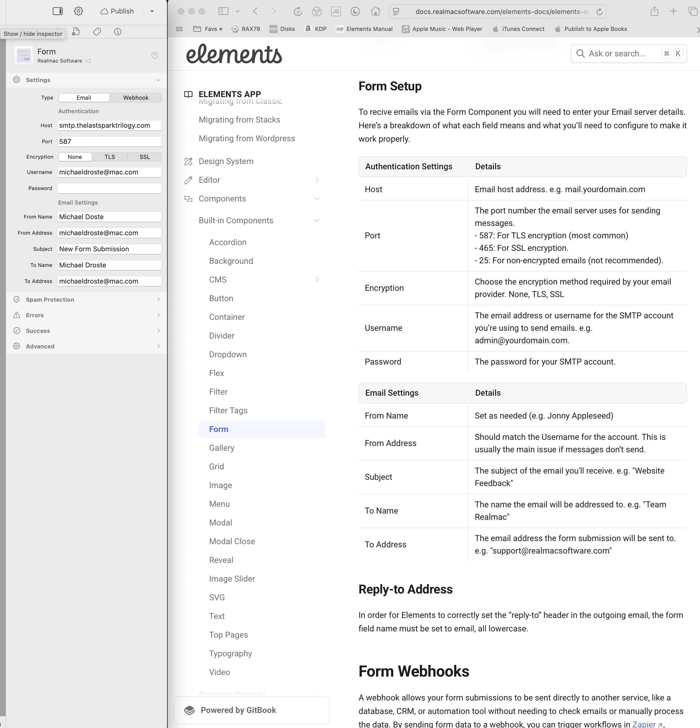This screenshot has width=700, height=728.
Task: Open Publish to Apple Books bookmark
Action: pos(591,29)
